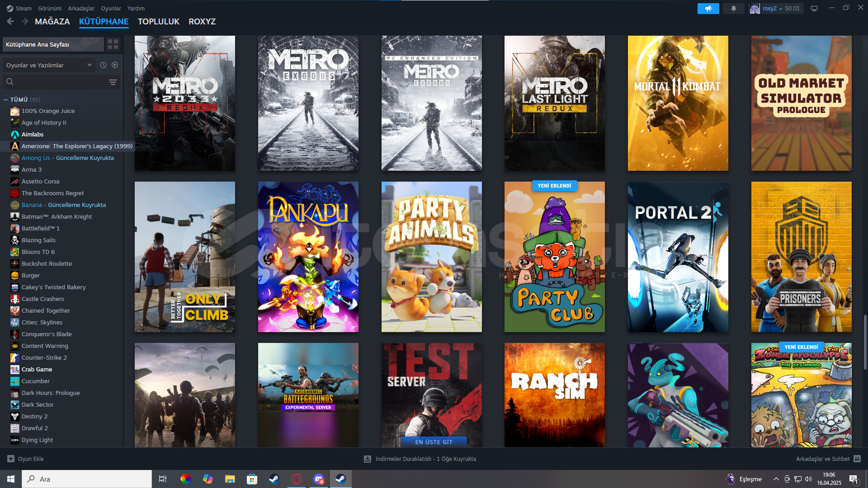Open roxyZ account dropdown
868x488 pixels.
(x=772, y=9)
